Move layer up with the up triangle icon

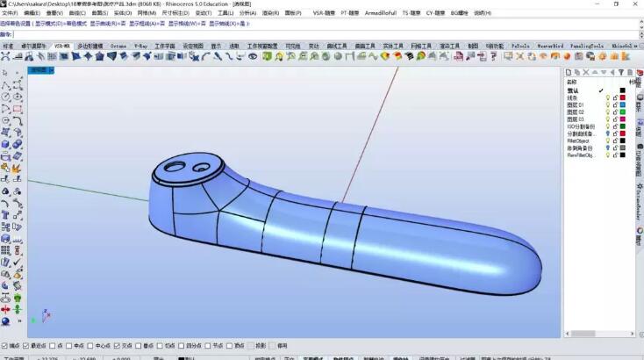[x=595, y=73]
